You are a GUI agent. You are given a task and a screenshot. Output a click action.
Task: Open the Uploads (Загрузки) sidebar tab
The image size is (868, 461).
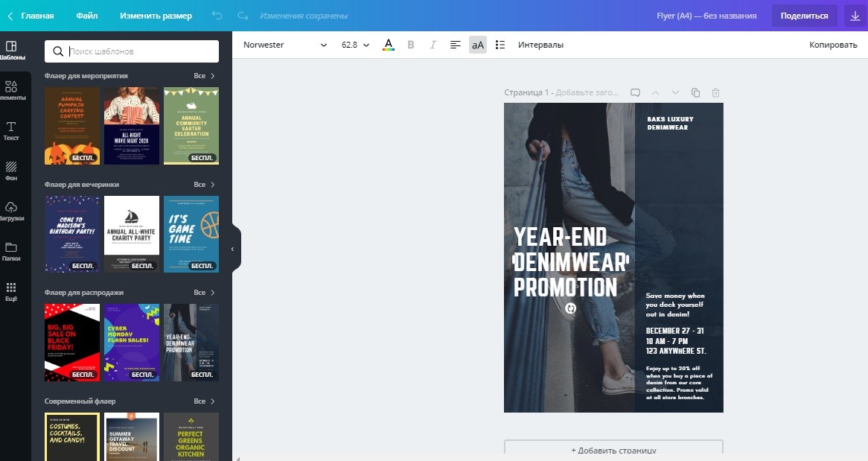[x=12, y=212]
